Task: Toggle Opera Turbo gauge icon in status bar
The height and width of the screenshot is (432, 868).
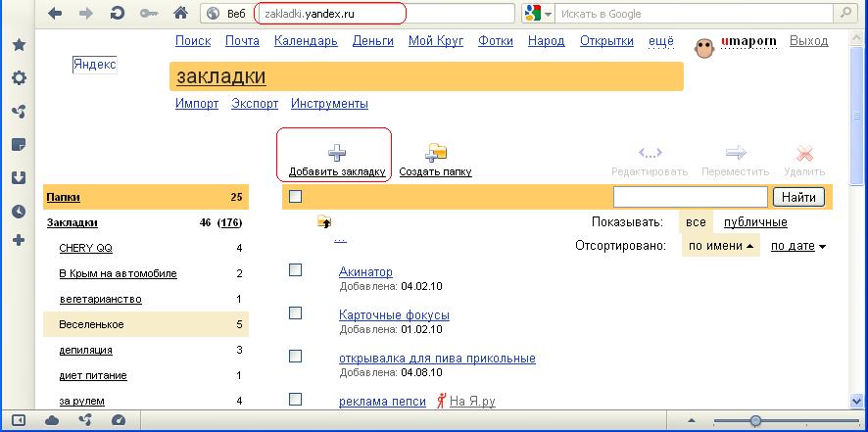Action: coord(119,421)
